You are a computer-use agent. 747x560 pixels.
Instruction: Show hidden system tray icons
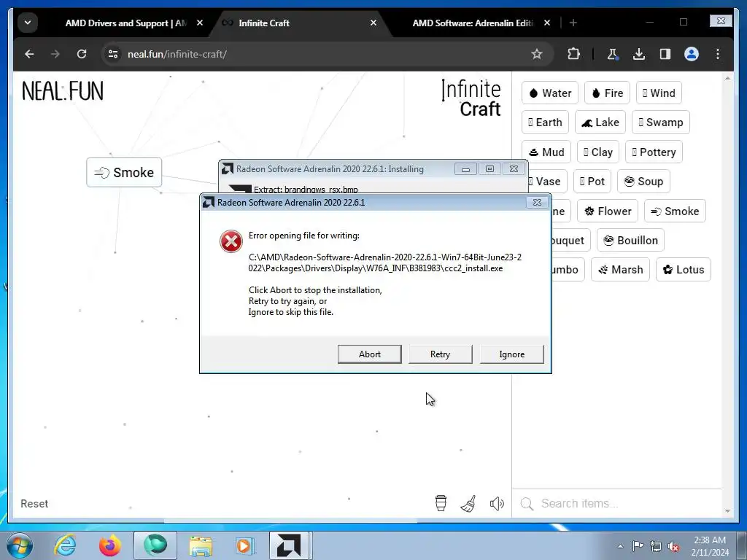(620, 547)
